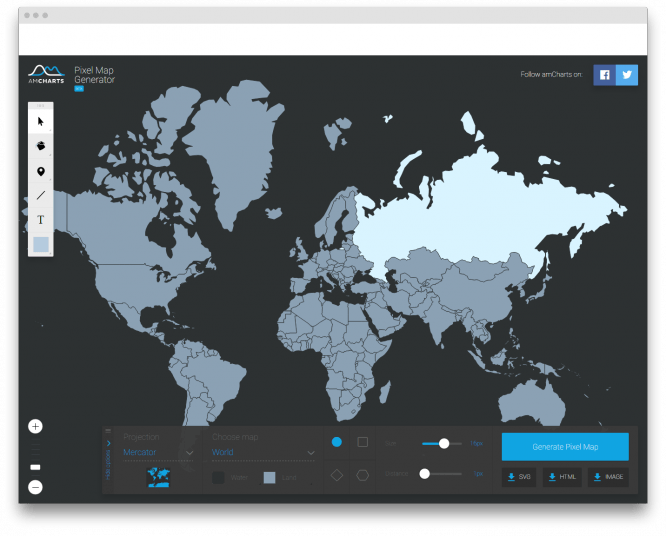This screenshot has height=536, width=666.
Task: Activate the line drawing tool
Action: [41, 195]
